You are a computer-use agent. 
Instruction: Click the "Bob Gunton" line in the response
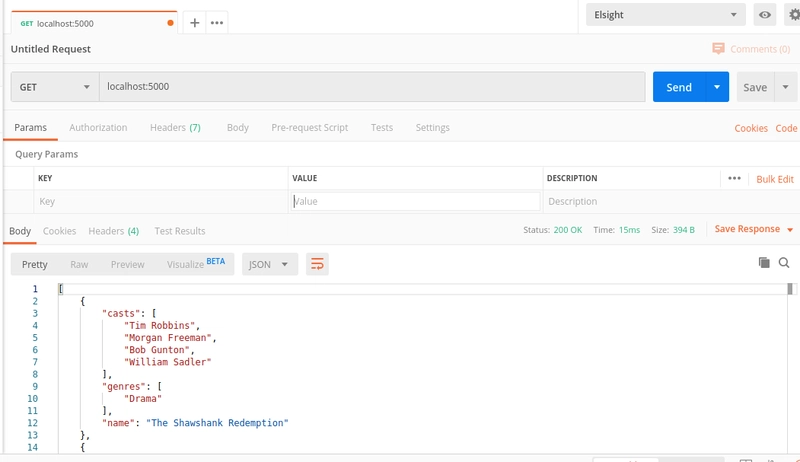[159, 350]
